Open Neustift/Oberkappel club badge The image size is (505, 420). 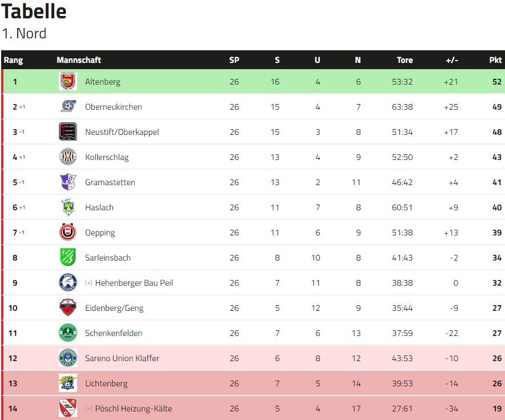point(68,131)
